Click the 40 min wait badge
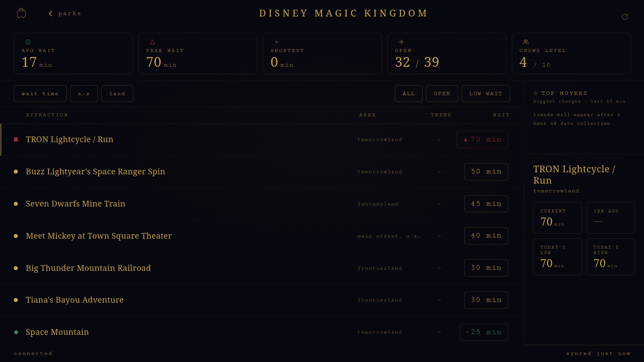The width and height of the screenshot is (644, 362). point(486,236)
